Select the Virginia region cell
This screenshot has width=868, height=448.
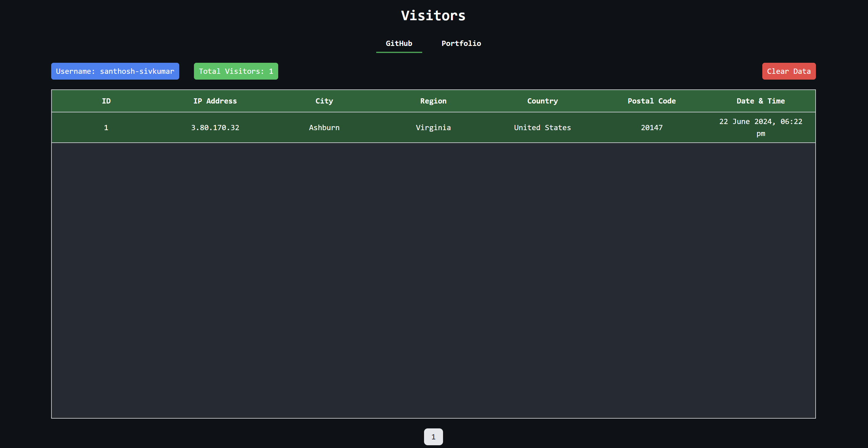(433, 128)
